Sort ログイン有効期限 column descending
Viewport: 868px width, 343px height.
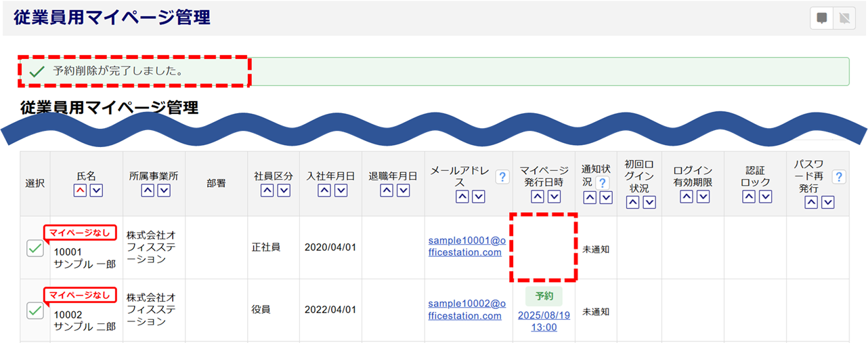pos(703,197)
